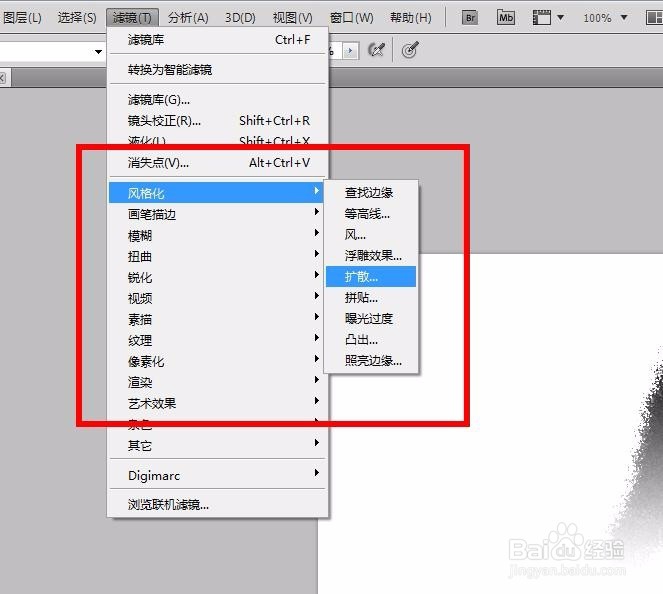Close the document tab with X

(2, 78)
